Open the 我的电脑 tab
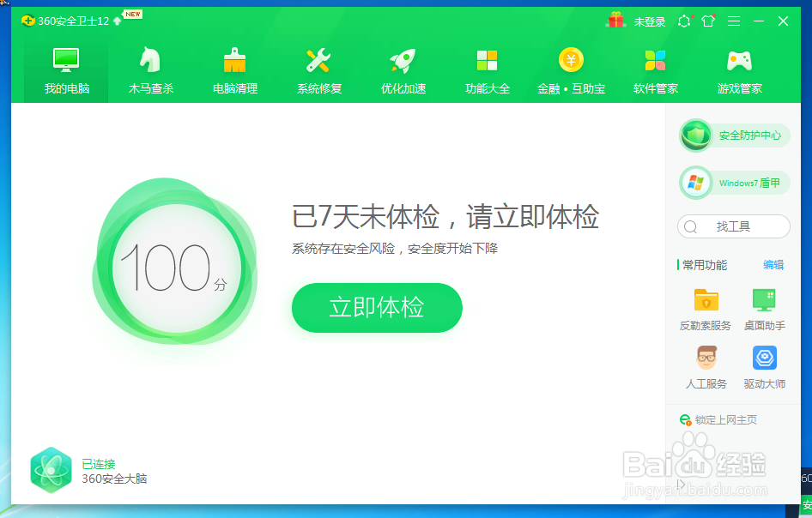The width and height of the screenshot is (812, 518). pyautogui.click(x=66, y=71)
